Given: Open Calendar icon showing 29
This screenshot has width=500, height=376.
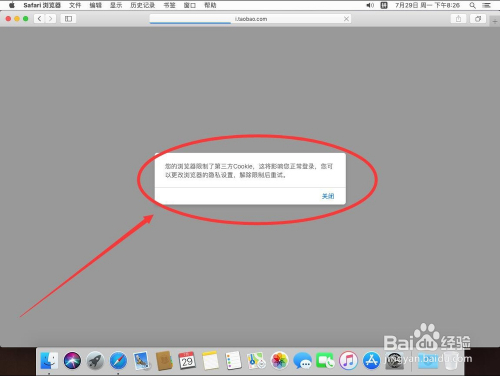Looking at the screenshot, I should coord(187,361).
